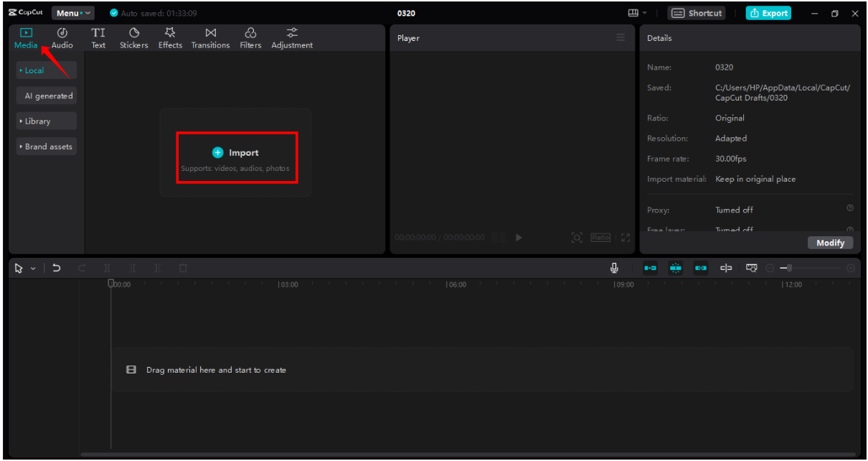Switch to the Audio tab
Viewport: 868px width, 461px height.
pos(62,38)
